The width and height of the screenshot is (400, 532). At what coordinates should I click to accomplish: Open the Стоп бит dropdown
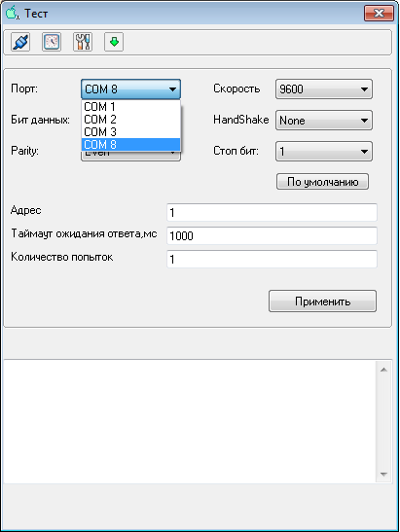[324, 152]
